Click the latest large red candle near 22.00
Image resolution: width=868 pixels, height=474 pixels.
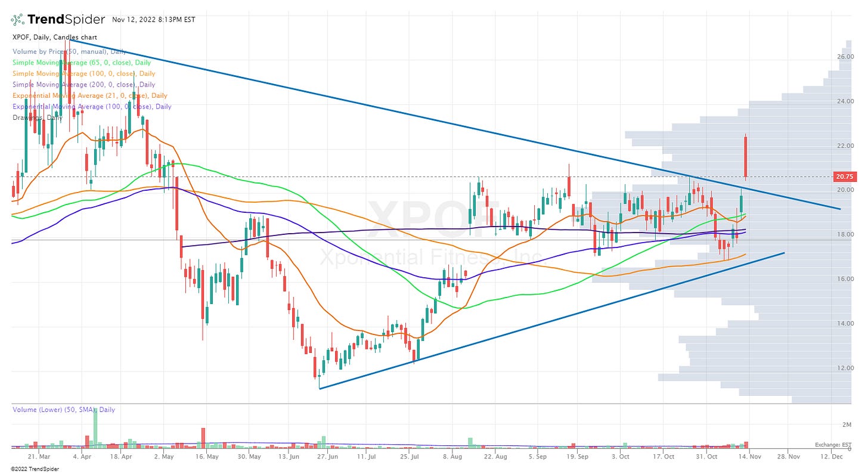coord(746,157)
